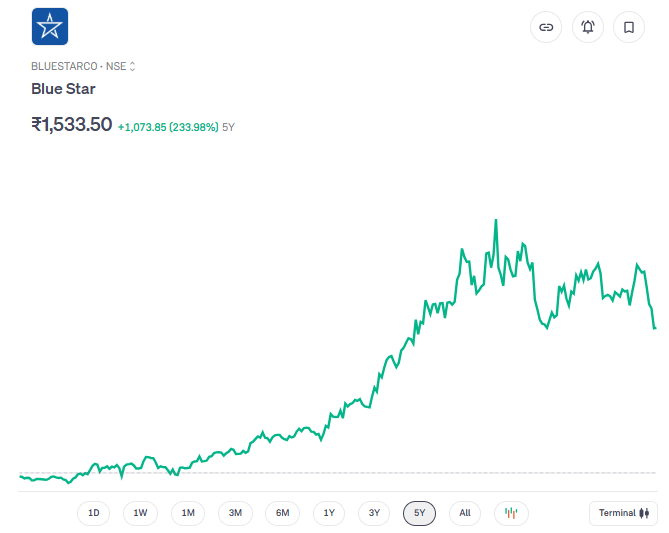Click the +233.98% returns text
Viewport: 669px width, 533px height.
click(167, 127)
